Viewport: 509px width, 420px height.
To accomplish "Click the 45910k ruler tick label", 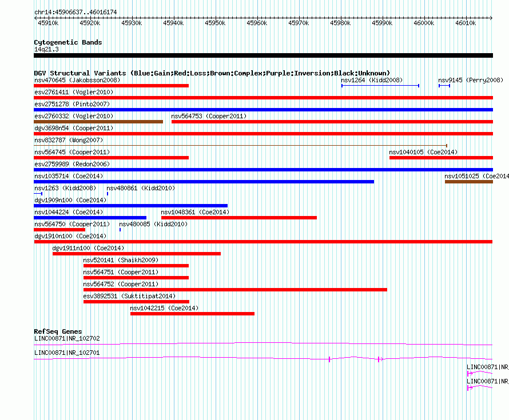I will tap(49, 23).
